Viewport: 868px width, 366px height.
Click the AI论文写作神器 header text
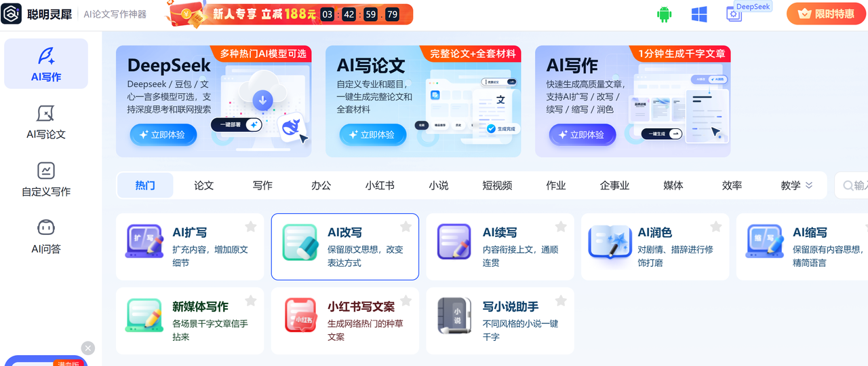point(115,14)
